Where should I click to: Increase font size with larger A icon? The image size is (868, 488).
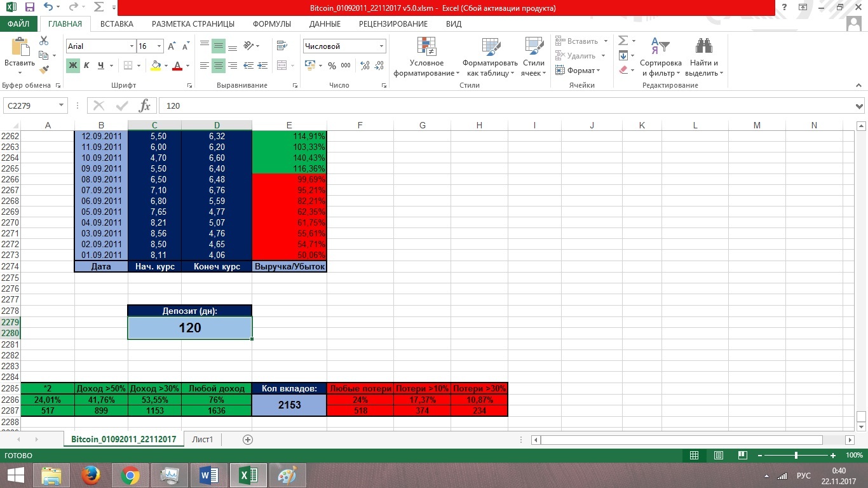tap(172, 46)
